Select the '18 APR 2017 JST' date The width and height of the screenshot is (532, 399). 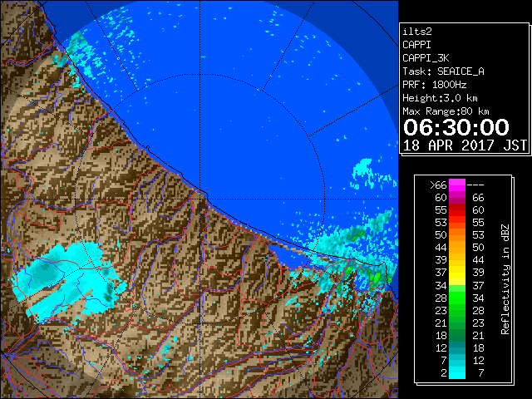point(465,145)
